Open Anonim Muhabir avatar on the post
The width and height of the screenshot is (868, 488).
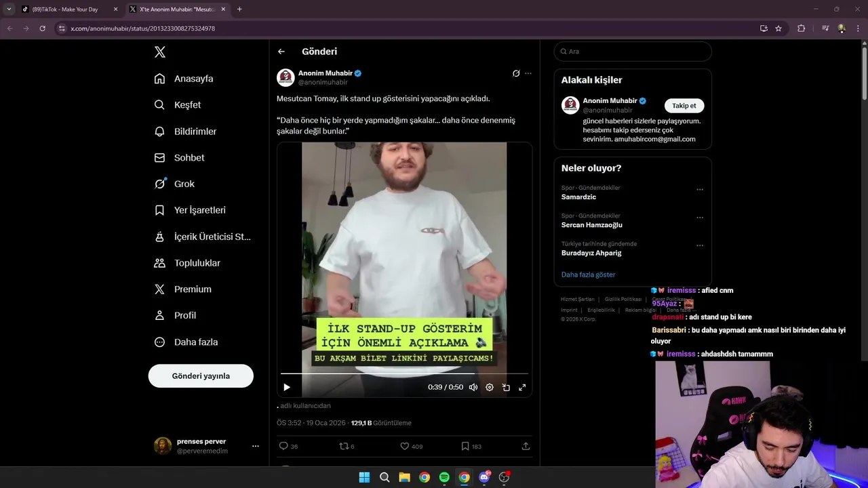(x=285, y=77)
